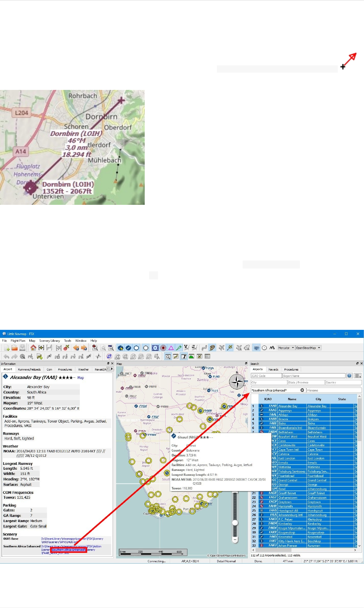Switch to Procedures search tab
This screenshot has width=364, height=608.
291,369
